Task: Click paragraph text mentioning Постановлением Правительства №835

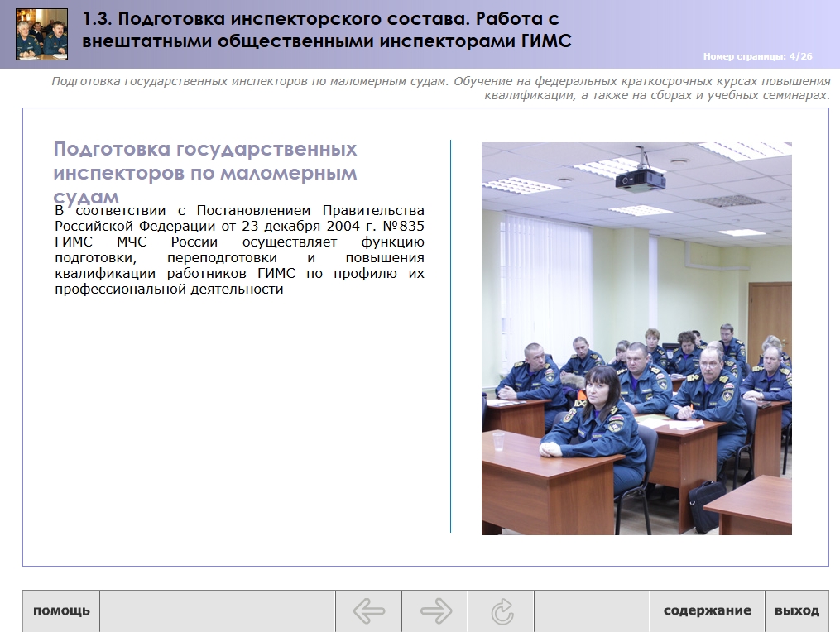Action: point(239,250)
